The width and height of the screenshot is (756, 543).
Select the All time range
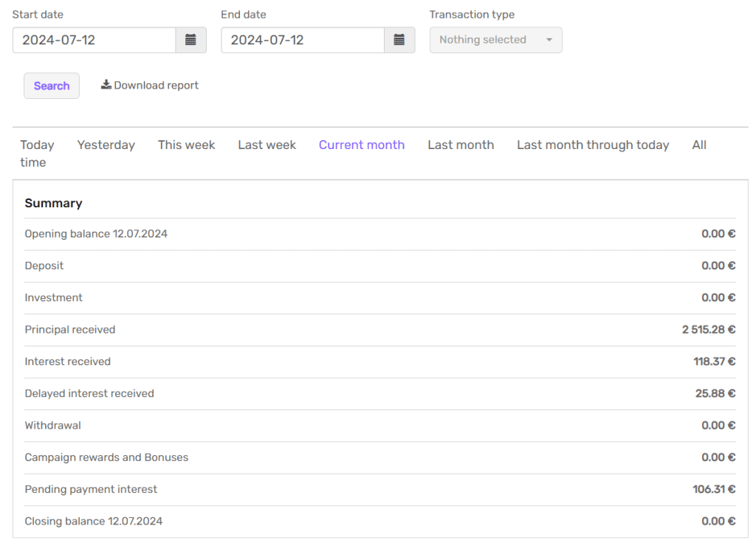point(699,145)
